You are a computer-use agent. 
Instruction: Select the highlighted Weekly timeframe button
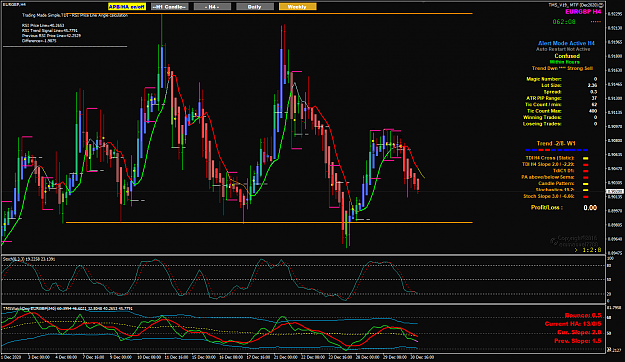297,7
